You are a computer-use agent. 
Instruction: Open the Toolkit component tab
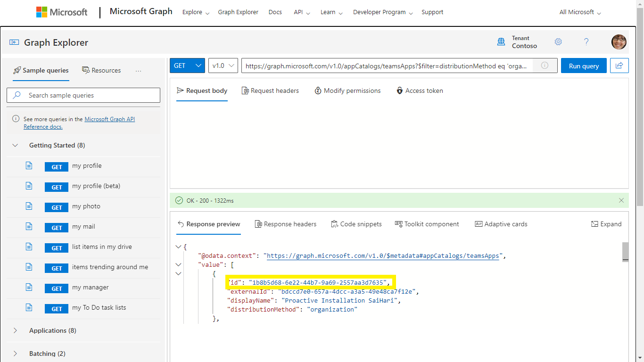click(427, 224)
